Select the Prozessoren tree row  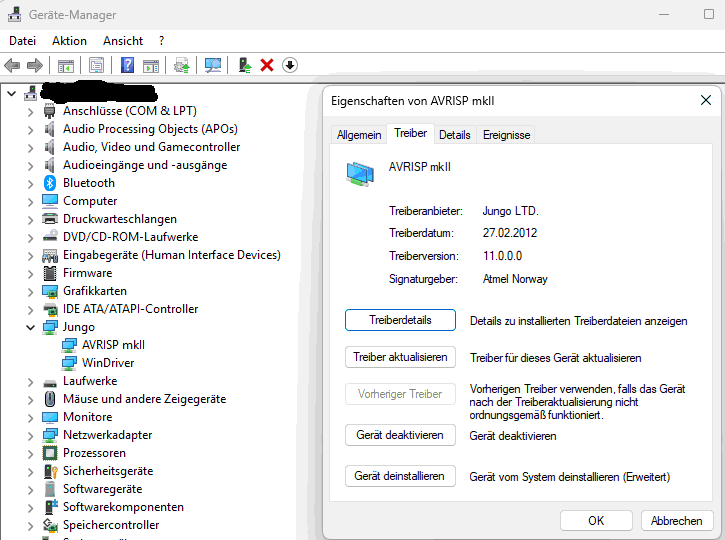(x=94, y=453)
